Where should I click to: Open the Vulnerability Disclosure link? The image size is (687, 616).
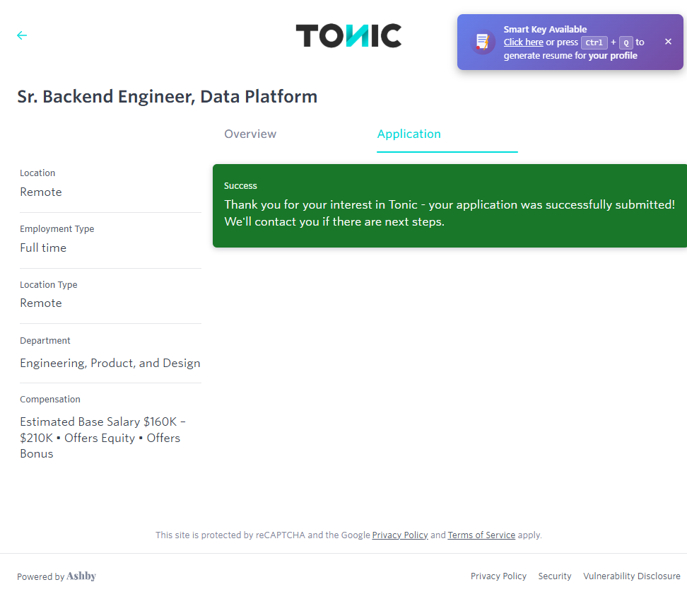(631, 576)
